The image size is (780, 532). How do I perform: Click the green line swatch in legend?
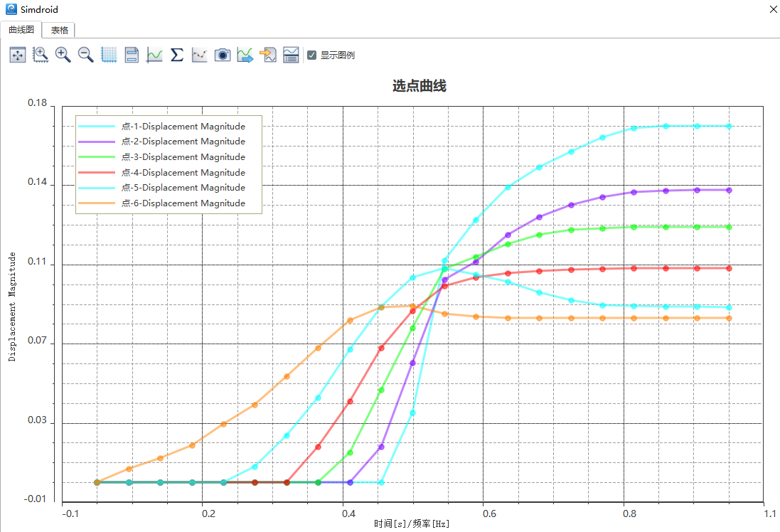click(x=97, y=157)
